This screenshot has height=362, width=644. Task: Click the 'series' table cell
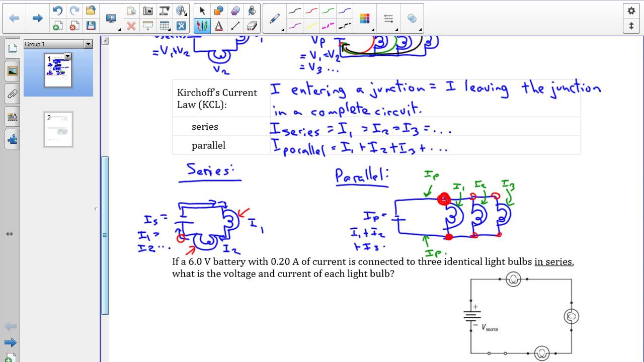tap(221, 127)
